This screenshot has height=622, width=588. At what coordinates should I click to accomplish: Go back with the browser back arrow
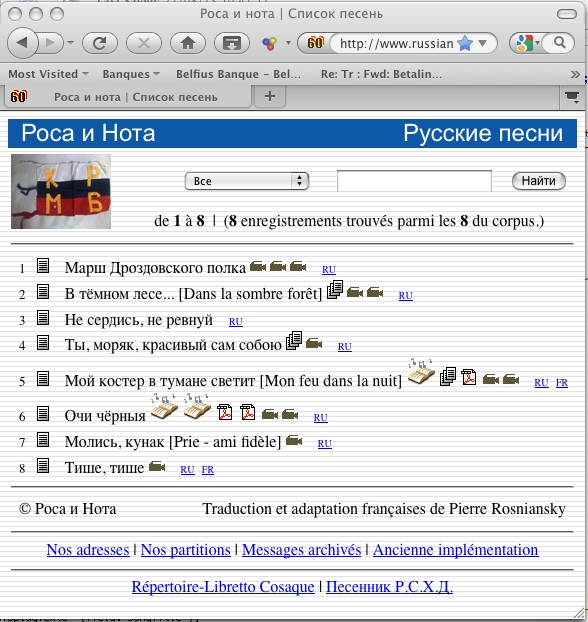click(x=23, y=42)
